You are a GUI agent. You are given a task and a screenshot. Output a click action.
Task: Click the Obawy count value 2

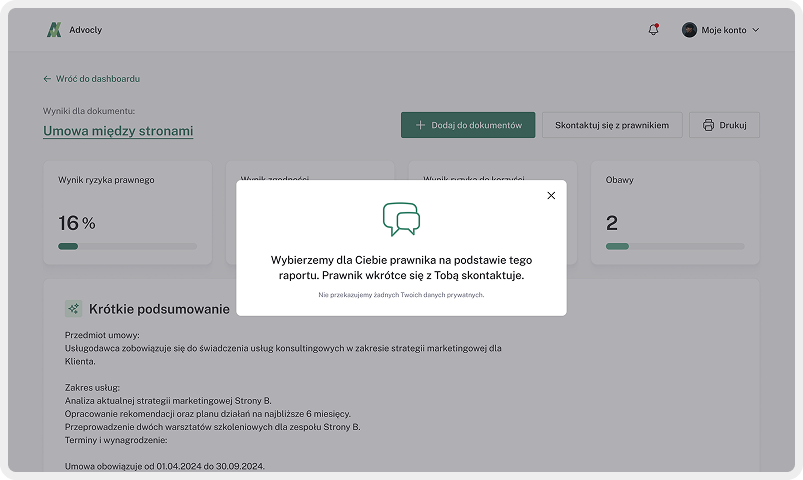pos(612,223)
